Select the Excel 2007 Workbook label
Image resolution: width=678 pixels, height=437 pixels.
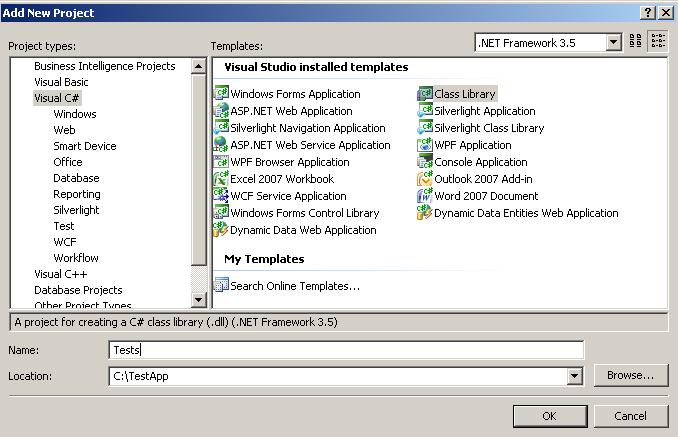282,179
